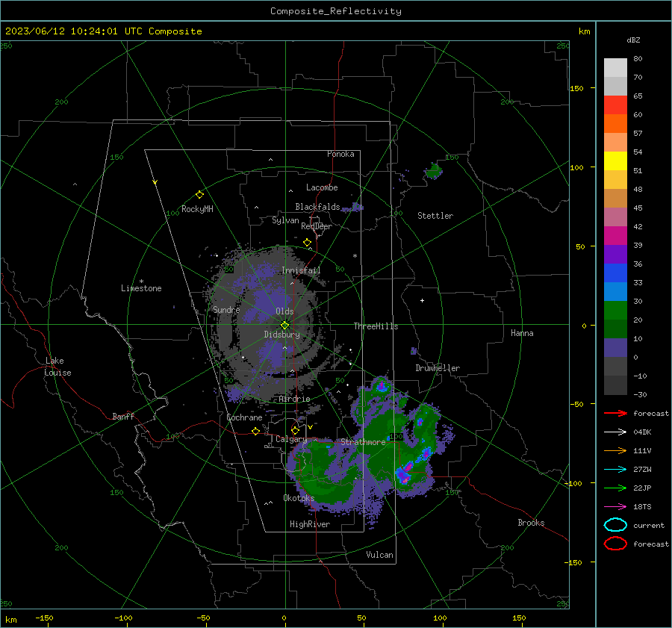Image resolution: width=672 pixels, height=628 pixels.
Task: Click the -150 tick on bottom axis
Action: point(44,618)
